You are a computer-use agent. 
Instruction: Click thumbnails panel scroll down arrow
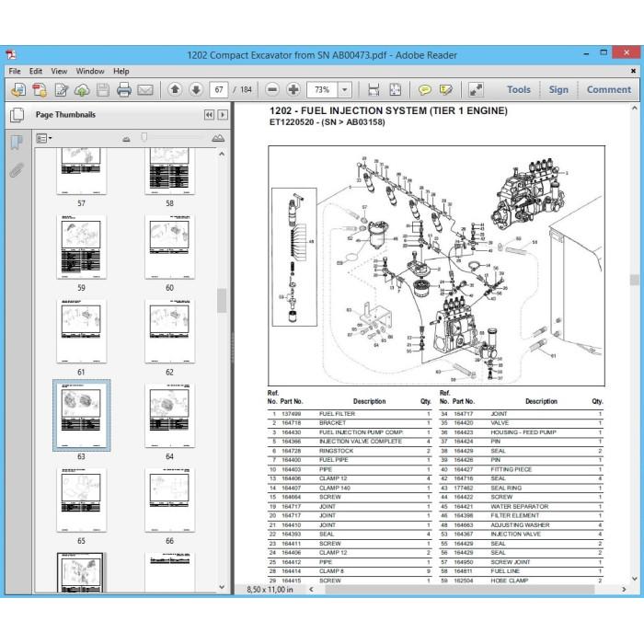(222, 587)
